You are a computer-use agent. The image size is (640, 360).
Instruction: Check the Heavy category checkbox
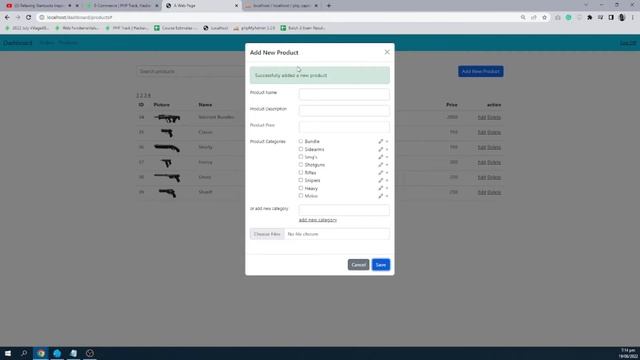pos(301,188)
